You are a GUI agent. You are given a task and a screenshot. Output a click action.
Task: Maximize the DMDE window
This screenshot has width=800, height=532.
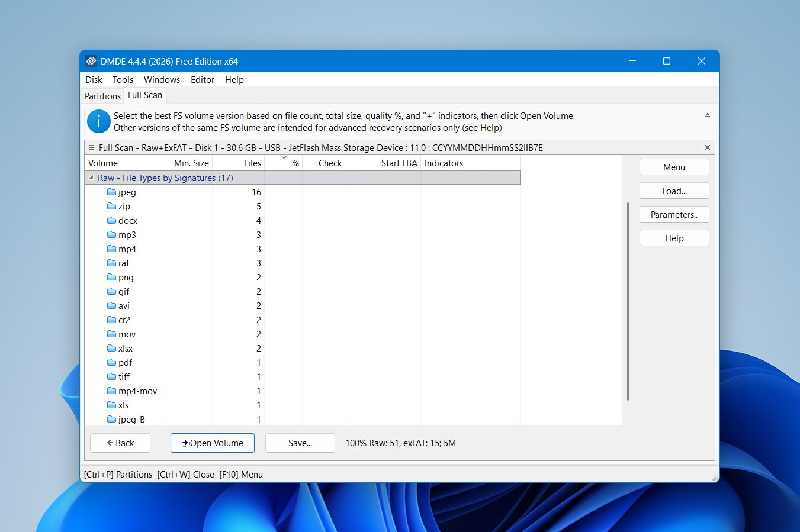tap(667, 61)
